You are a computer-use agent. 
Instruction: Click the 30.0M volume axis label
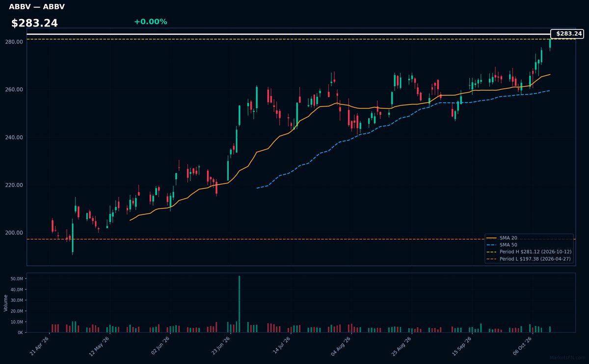click(17, 300)
